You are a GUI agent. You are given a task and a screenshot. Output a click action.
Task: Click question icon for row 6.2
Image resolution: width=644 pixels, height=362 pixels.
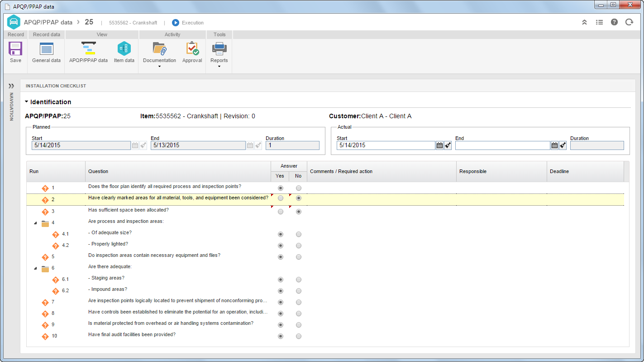56,291
